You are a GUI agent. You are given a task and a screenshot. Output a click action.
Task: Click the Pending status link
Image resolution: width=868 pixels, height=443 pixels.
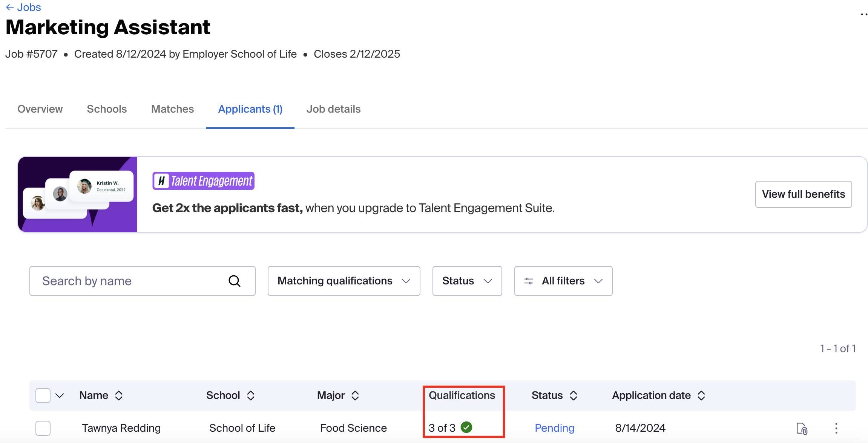coord(555,428)
